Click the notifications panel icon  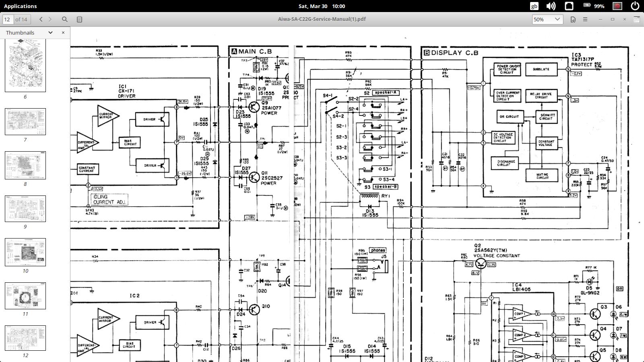click(569, 6)
